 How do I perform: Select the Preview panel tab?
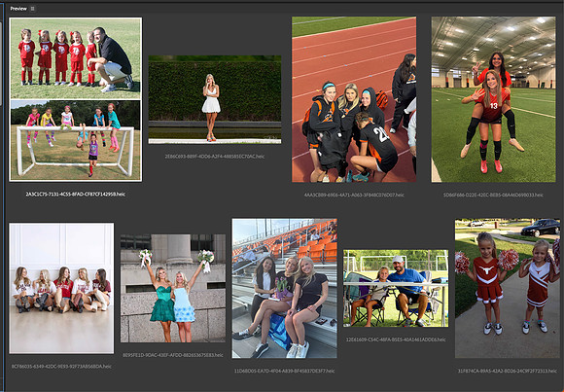tap(18, 9)
